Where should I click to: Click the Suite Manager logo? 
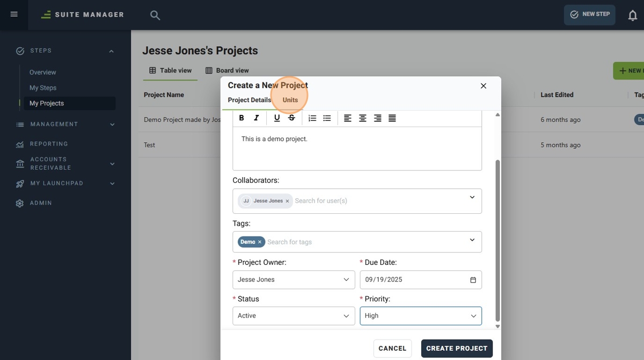click(x=83, y=15)
